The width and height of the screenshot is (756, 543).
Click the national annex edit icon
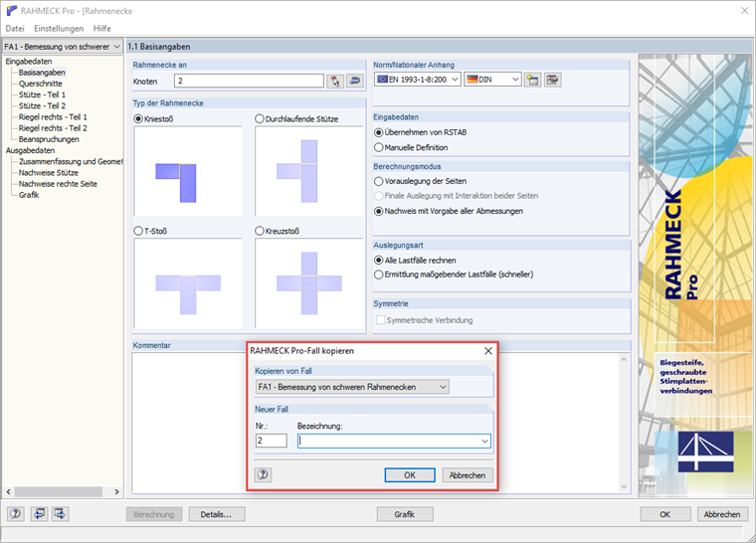coord(552,80)
